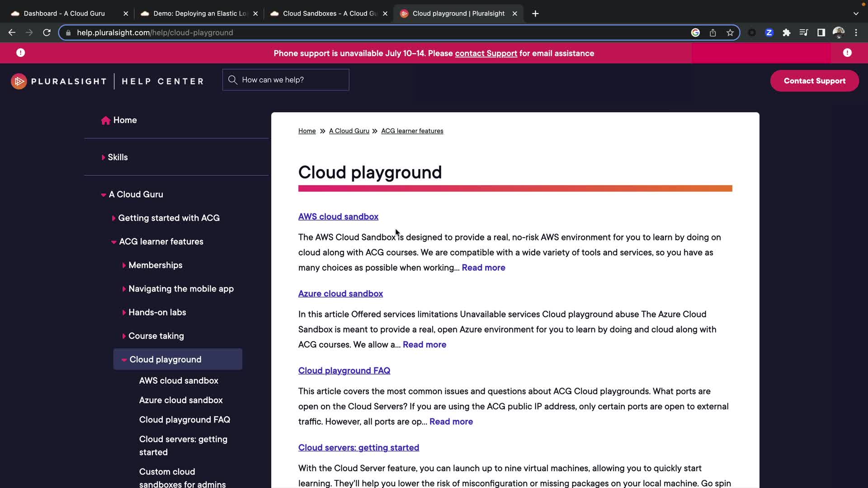Screen dimensions: 868x488
Task: Open the Chrome side panel icon
Action: click(x=821, y=33)
